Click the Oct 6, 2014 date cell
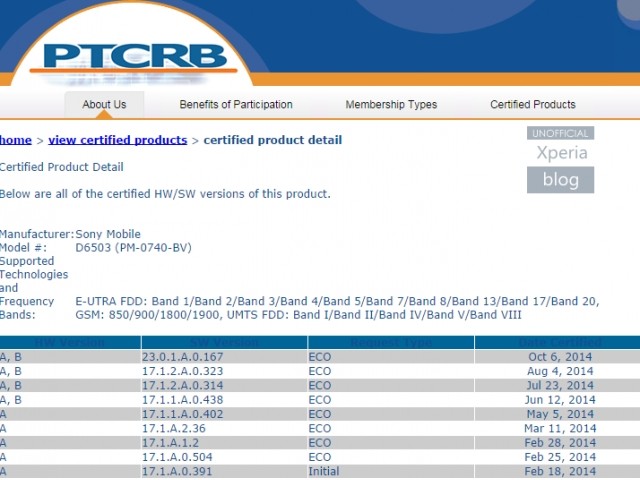The height and width of the screenshot is (480, 640). pos(560,357)
